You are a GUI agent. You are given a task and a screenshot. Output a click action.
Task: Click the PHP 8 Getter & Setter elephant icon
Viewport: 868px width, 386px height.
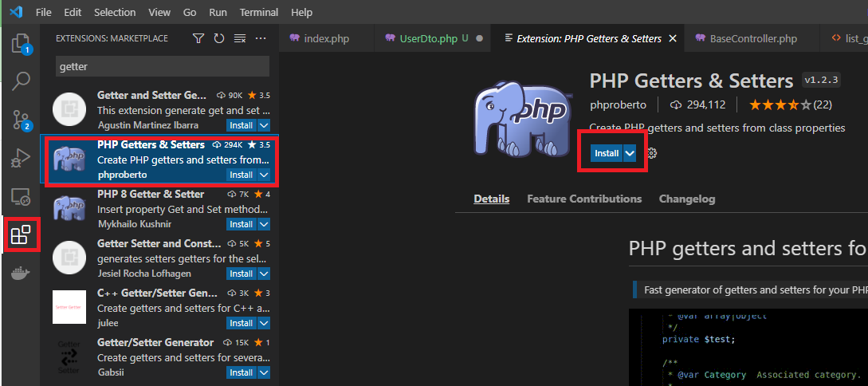[x=69, y=208]
